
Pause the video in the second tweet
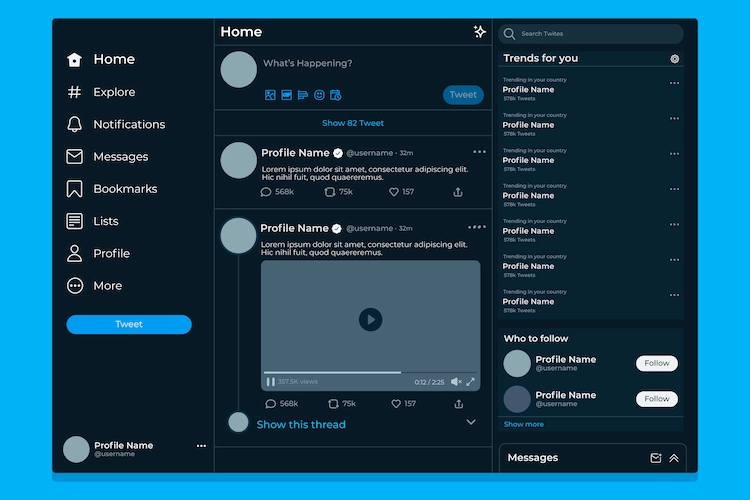click(x=271, y=382)
